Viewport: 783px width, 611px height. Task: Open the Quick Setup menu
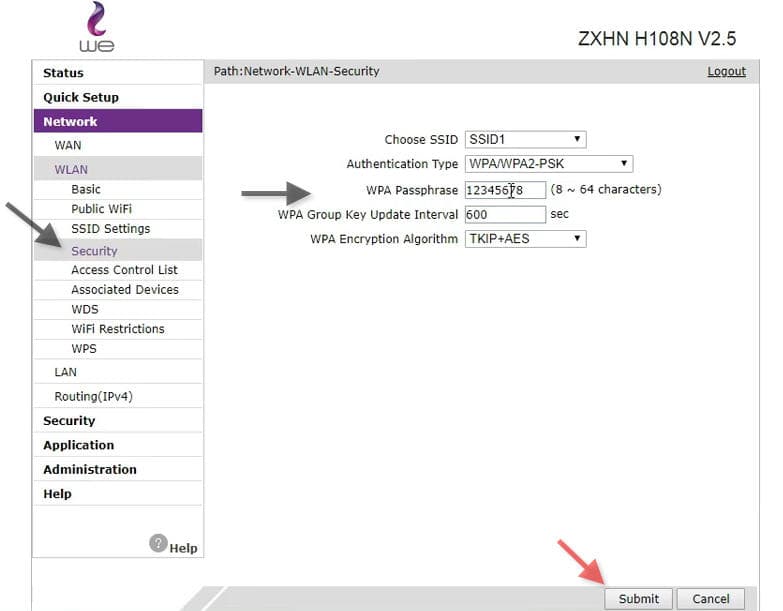[x=118, y=97]
